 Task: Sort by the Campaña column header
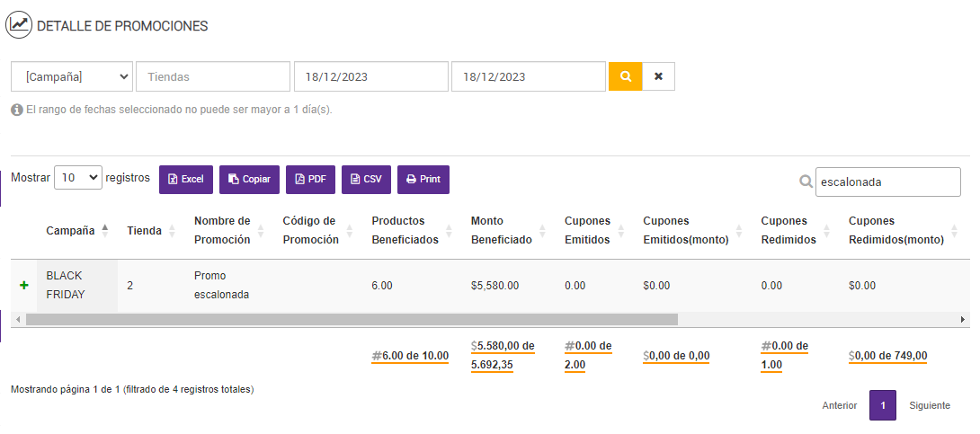(x=76, y=230)
